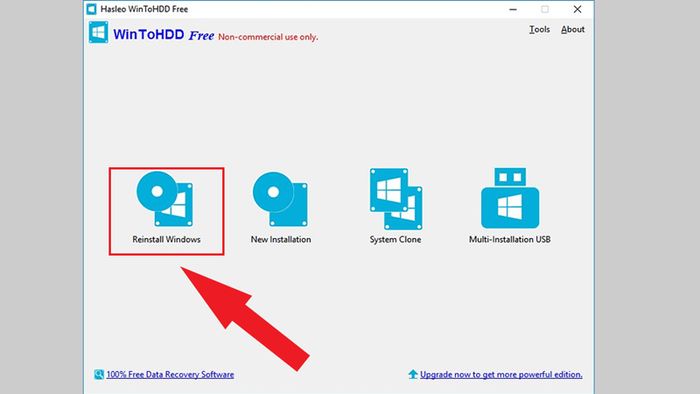The width and height of the screenshot is (700, 394).
Task: Choose the New Installation disc icon
Action: click(280, 199)
